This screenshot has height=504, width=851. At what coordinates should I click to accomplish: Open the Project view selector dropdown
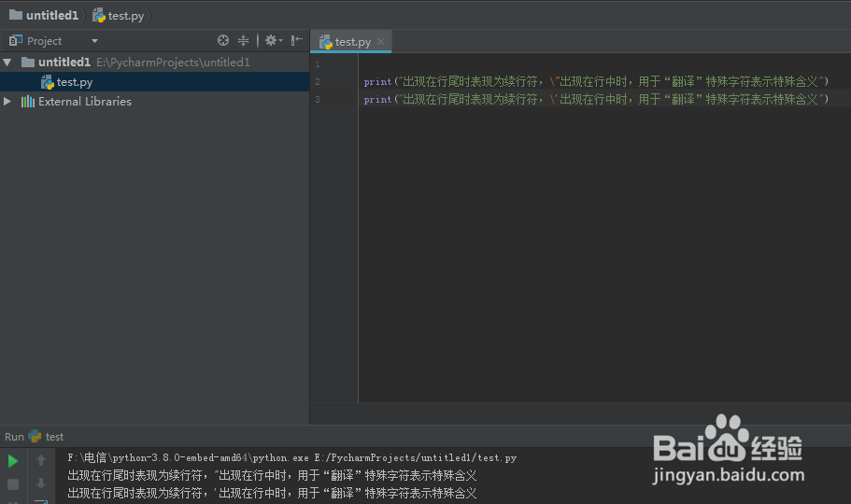point(94,41)
